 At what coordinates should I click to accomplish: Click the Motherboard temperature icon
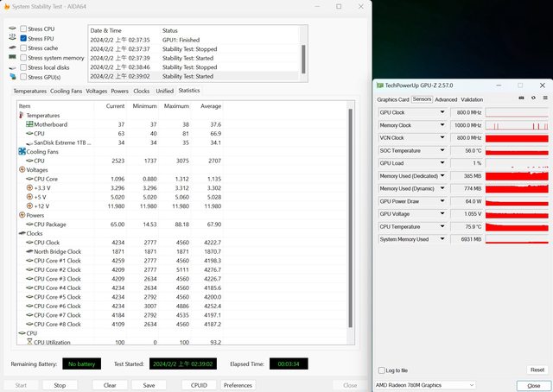(x=28, y=124)
